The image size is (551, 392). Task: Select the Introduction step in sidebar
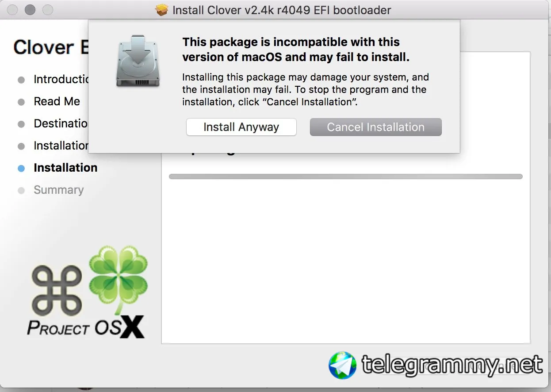(x=61, y=79)
